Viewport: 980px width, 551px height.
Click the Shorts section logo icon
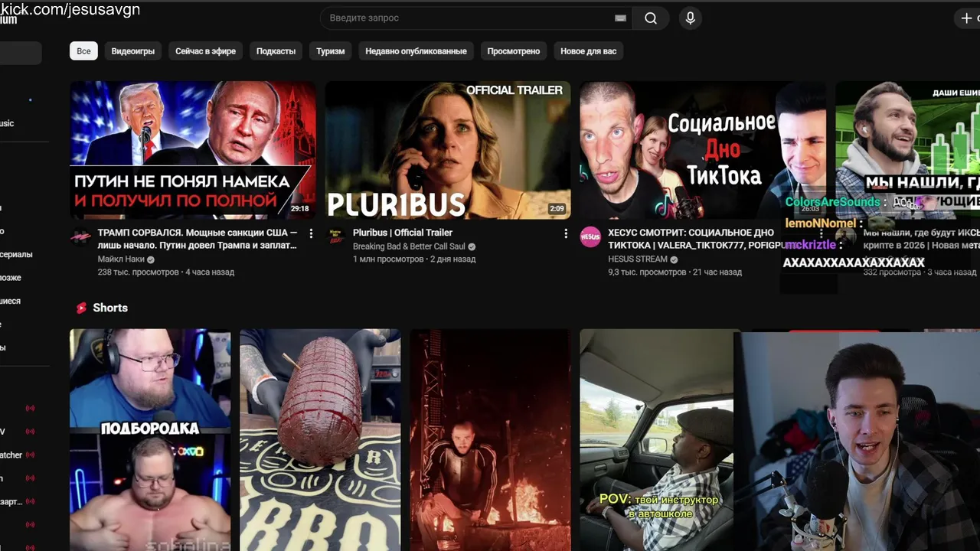point(81,308)
